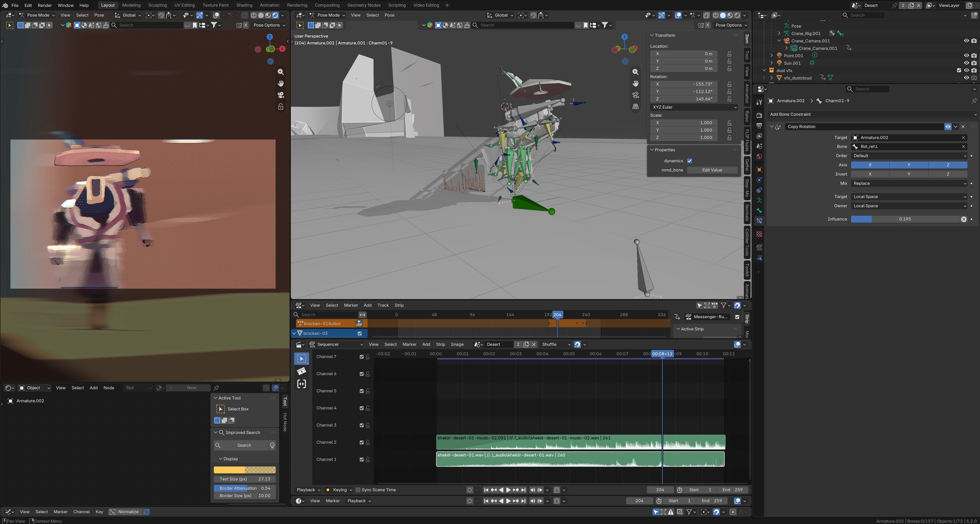Adjust the constraint Influence slider
Screen dimensions: 980x524
coord(906,219)
